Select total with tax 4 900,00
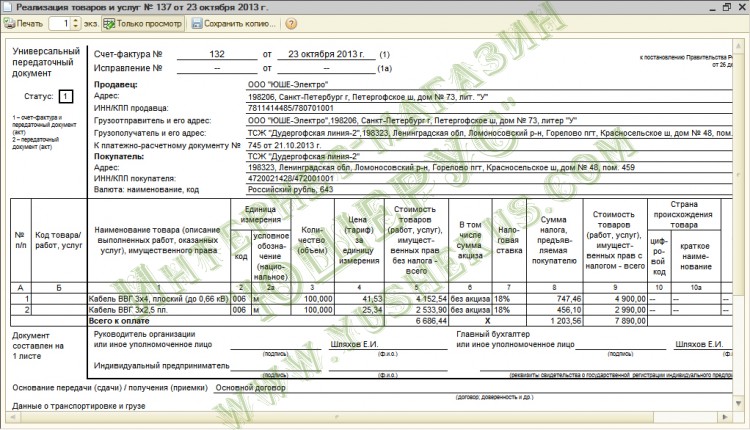 click(615, 299)
